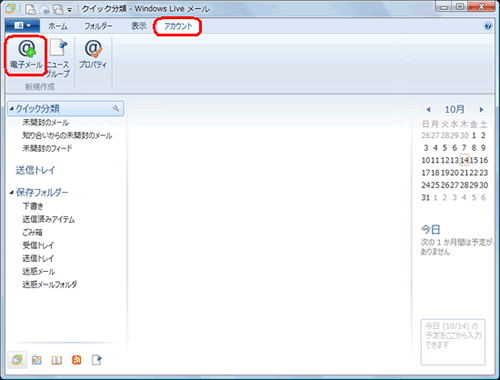Open the help icon in ribbon corner
Screen dimensions: 500x380
tap(488, 26)
